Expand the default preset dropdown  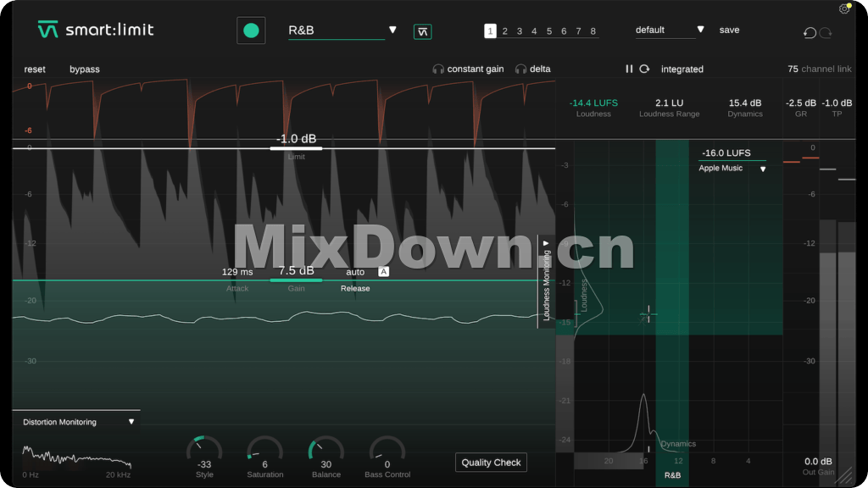pyautogui.click(x=700, y=30)
